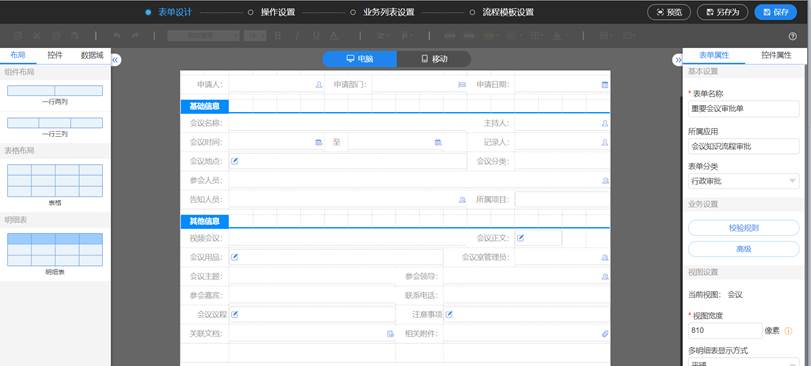The width and height of the screenshot is (811, 366).
Task: Click the 会议名称 form field
Action: (348, 123)
